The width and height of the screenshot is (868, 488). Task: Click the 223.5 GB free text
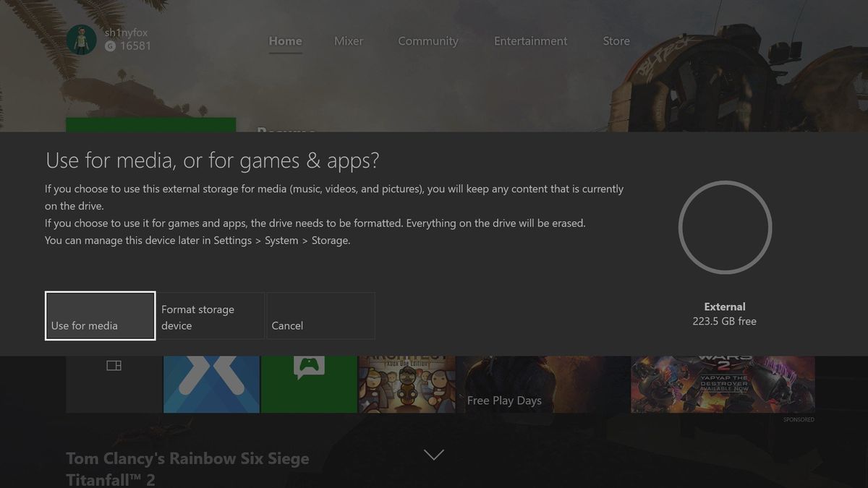(725, 321)
